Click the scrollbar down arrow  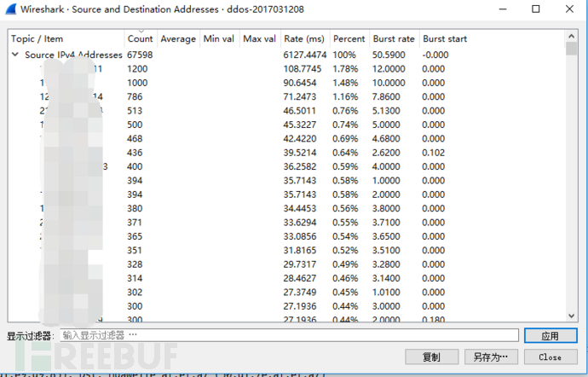tap(571, 316)
